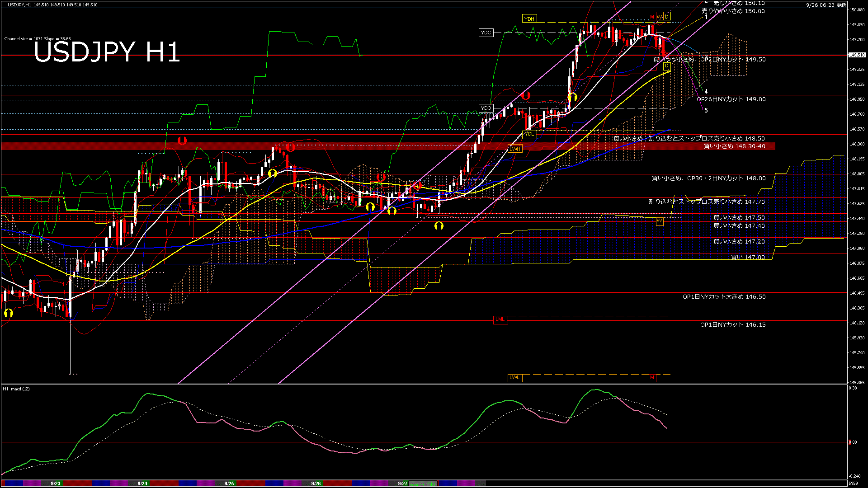Click the 9/25 date marker on the timeline
The width and height of the screenshot is (868, 488).
tap(229, 483)
